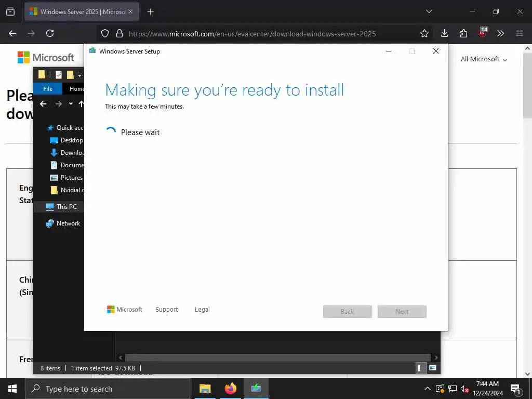Open Nvidia folder in navigation pane

[67, 190]
